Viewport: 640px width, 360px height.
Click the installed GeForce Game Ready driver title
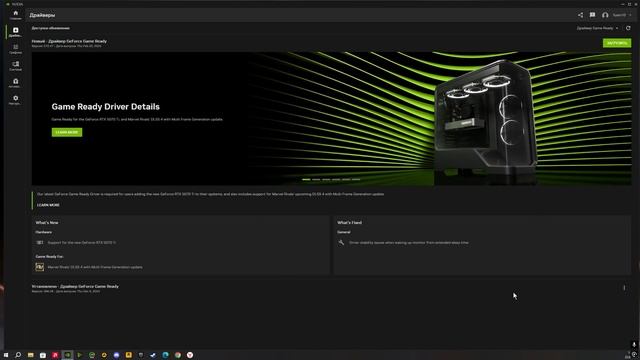coord(75,287)
